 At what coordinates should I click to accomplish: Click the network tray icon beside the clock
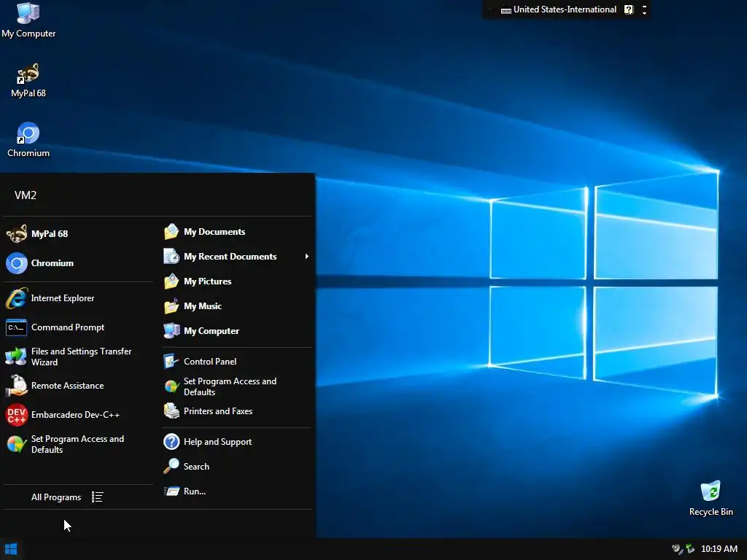690,549
